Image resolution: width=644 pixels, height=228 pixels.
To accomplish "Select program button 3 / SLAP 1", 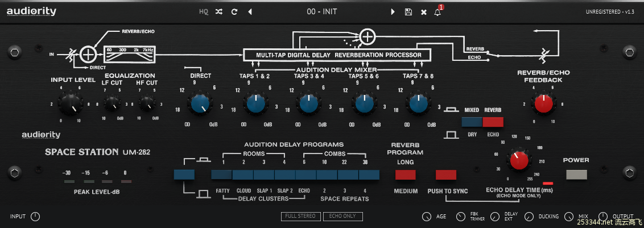I will click(x=263, y=175).
